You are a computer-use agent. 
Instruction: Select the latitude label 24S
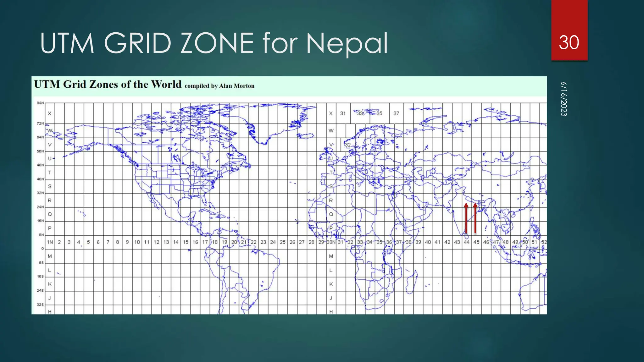[40, 291]
